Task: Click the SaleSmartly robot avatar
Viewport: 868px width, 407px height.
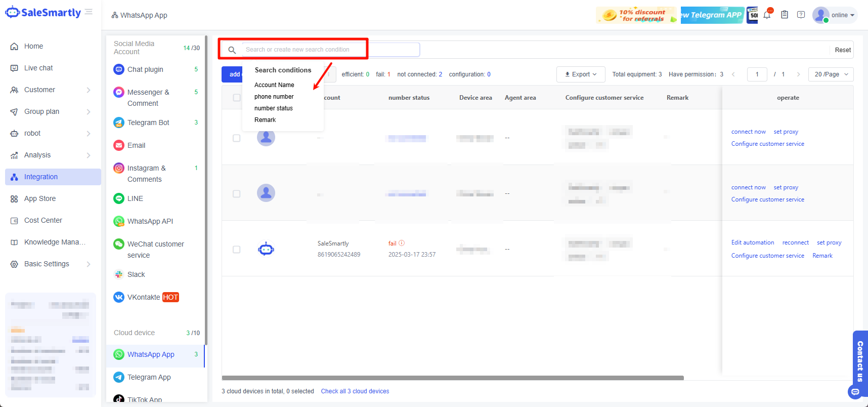Action: (x=266, y=249)
